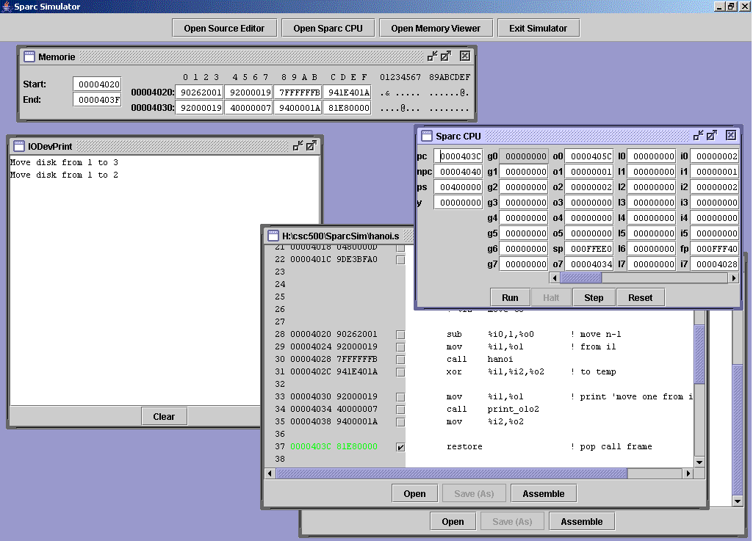Enable breakpoint checkbox at address 00004020
The height and width of the screenshot is (541, 756).
pos(400,335)
